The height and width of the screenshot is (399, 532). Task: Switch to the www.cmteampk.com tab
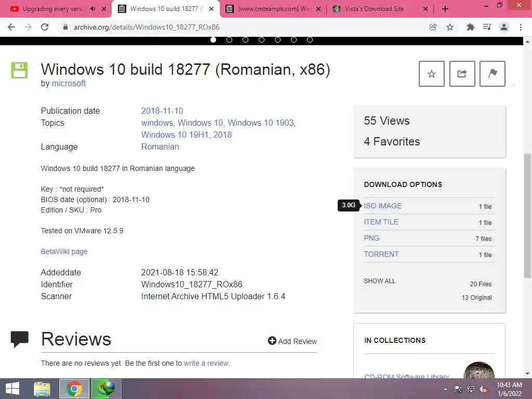(x=274, y=9)
